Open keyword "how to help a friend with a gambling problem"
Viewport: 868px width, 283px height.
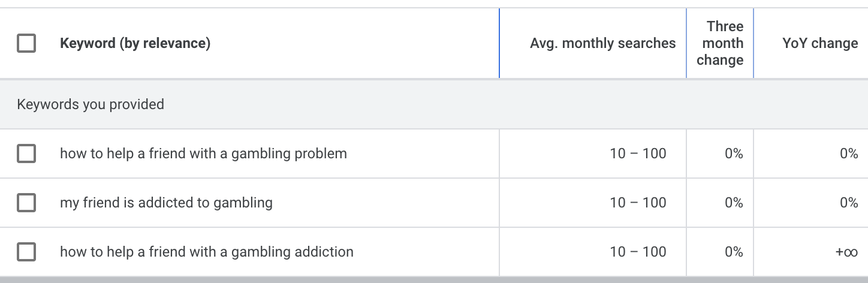click(203, 153)
